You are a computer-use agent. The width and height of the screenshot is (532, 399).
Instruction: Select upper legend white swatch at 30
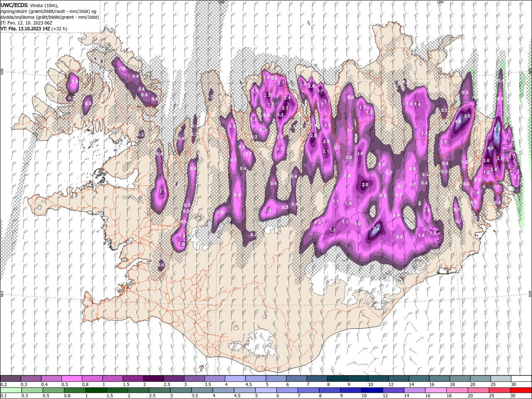[x=521, y=379]
